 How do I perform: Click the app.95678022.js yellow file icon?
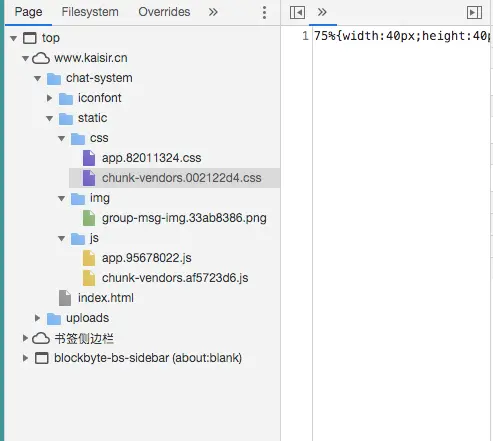(89, 258)
